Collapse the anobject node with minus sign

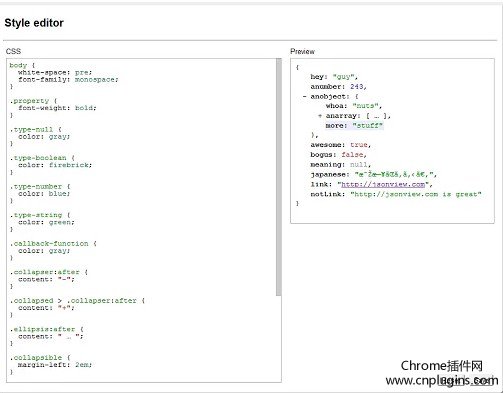pos(304,97)
